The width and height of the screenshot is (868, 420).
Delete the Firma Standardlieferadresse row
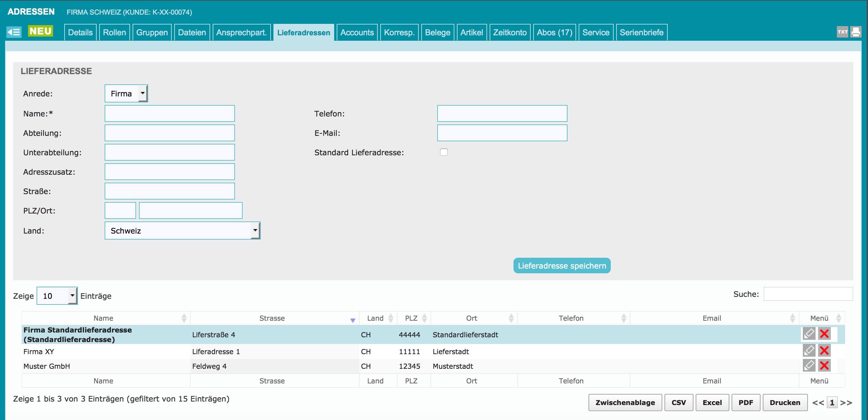click(824, 334)
